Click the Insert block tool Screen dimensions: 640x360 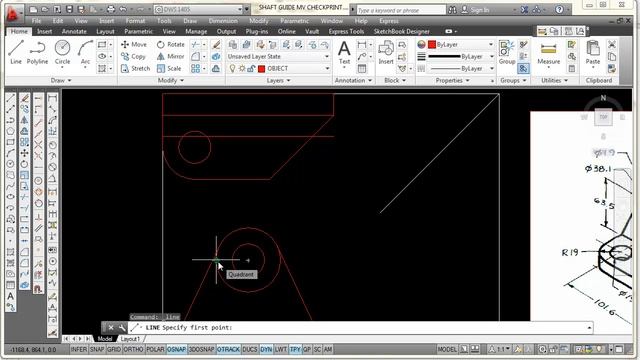tap(386, 52)
